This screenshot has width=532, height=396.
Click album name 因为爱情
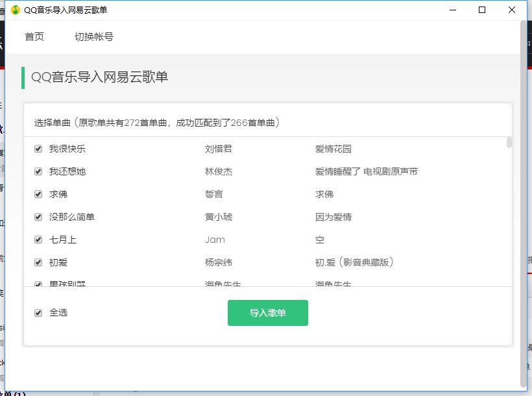333,217
